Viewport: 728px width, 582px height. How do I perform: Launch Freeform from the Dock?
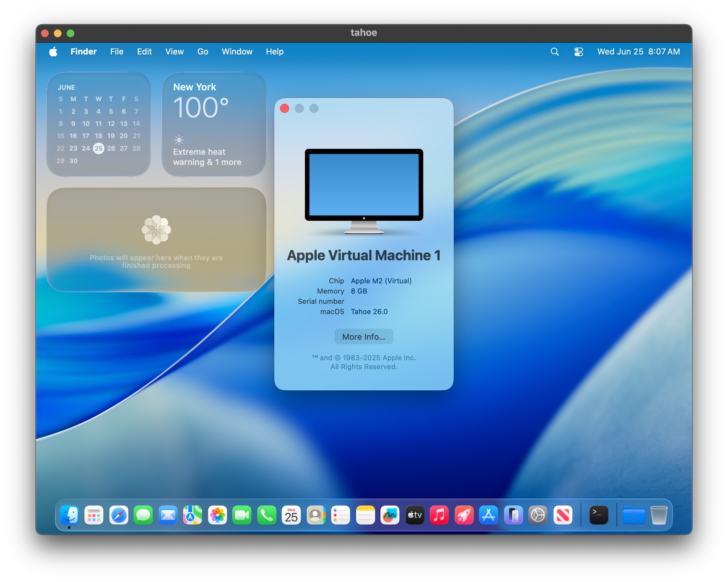[x=390, y=515]
